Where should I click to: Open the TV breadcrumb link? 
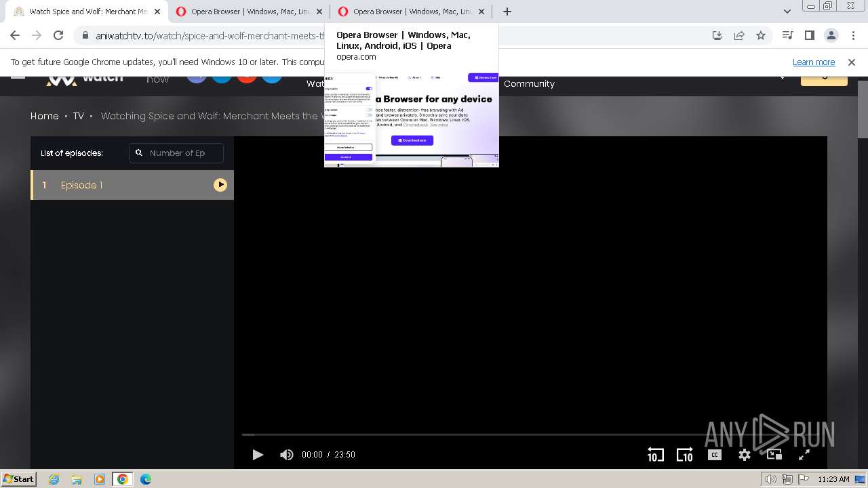[x=79, y=116]
